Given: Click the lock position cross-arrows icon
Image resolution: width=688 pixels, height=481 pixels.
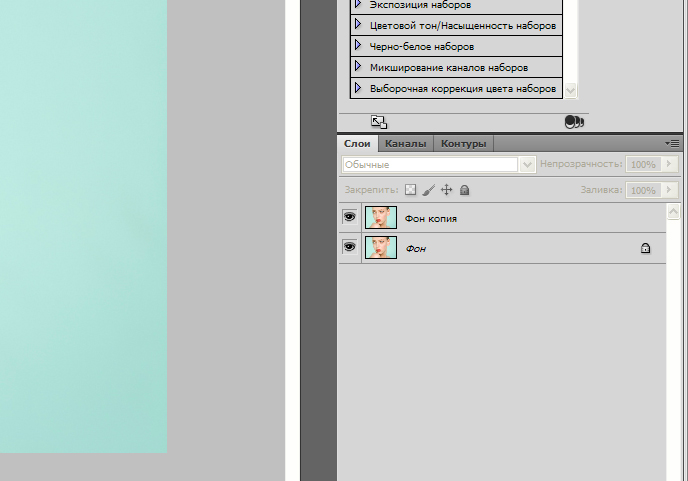Looking at the screenshot, I should [x=447, y=189].
